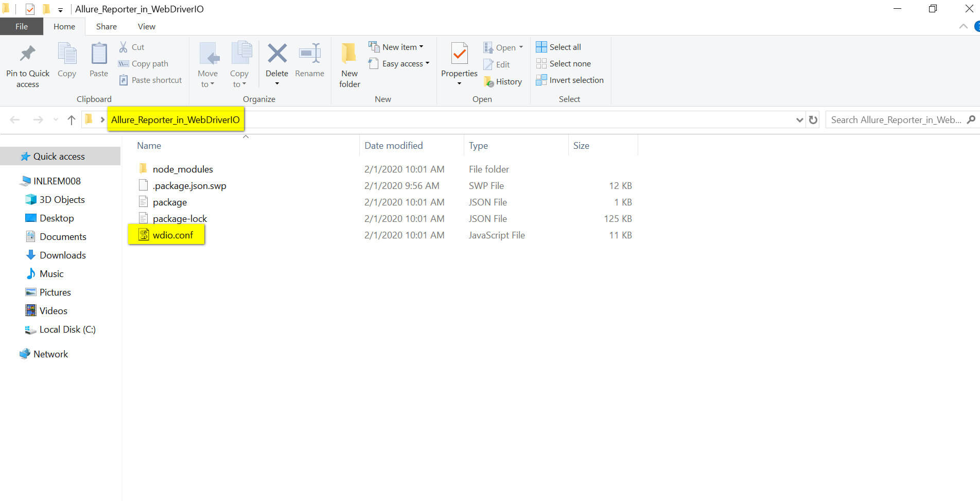The image size is (980, 501).
Task: Expand the Open dropdown in ribbon
Action: pyautogui.click(x=503, y=47)
